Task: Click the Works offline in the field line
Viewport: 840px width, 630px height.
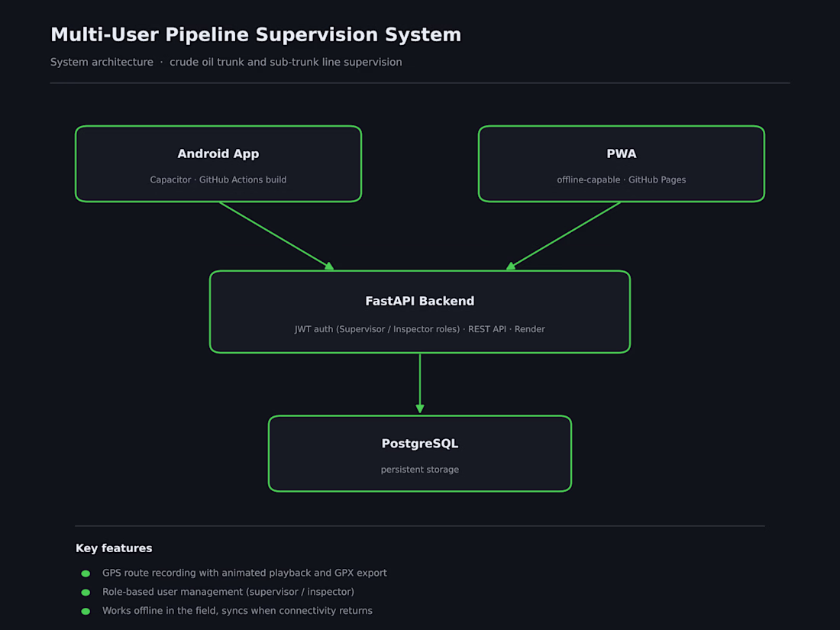Action: (x=237, y=611)
